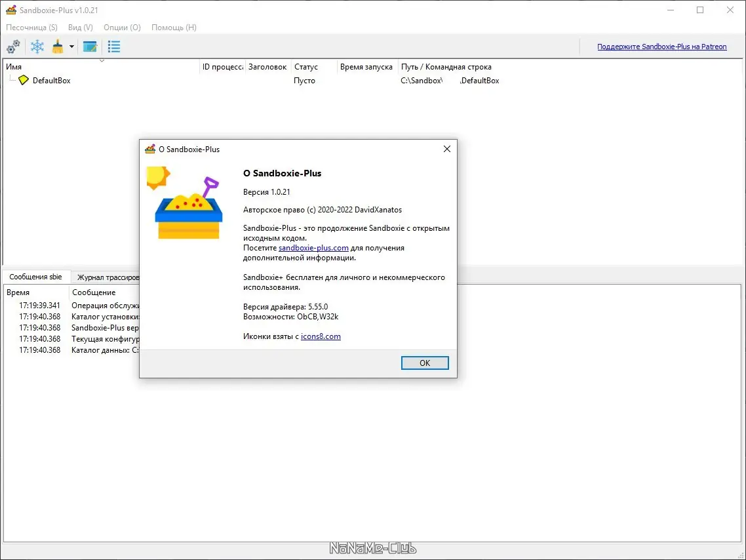Image resolution: width=746 pixels, height=560 pixels.
Task: Open the Песочница (S) menu
Action: 31,28
